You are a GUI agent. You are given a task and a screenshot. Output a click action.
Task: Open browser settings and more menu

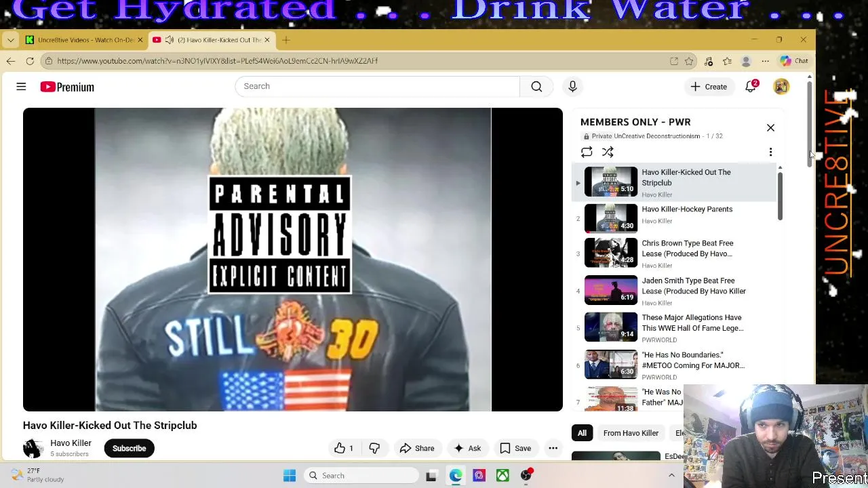765,61
